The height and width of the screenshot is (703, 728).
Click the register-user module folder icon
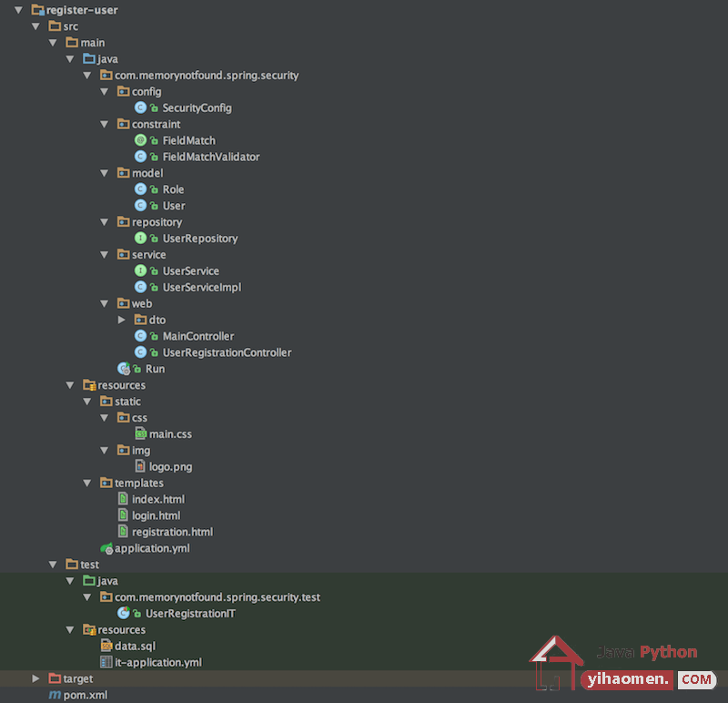coord(38,10)
